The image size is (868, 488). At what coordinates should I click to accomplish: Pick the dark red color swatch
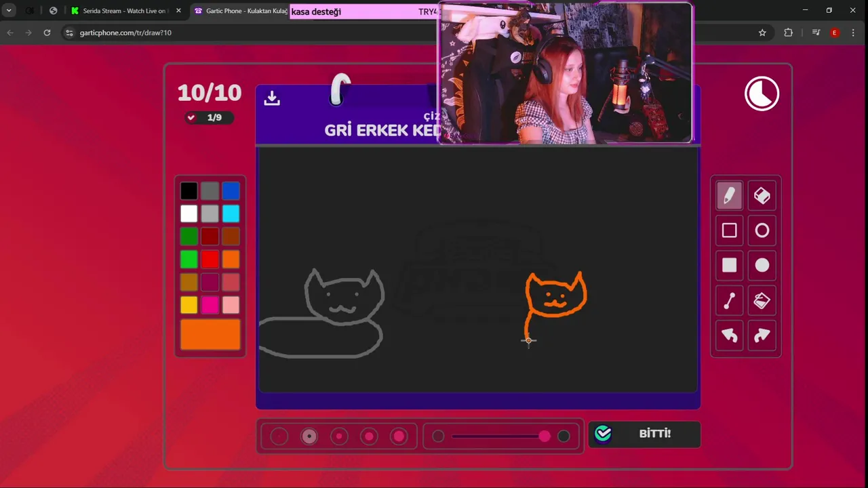click(210, 237)
